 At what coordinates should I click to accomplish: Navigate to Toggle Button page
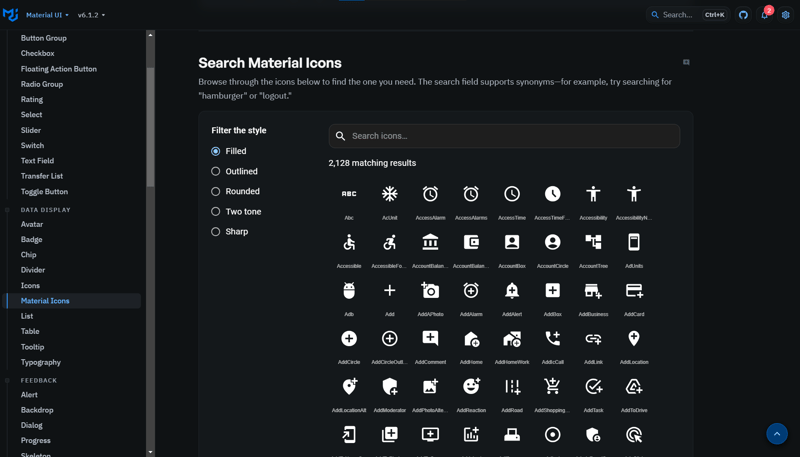point(44,192)
